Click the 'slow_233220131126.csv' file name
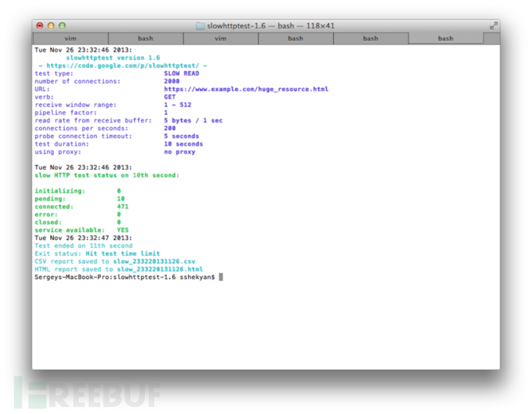Screen dimensions: 532x414 click(x=154, y=261)
